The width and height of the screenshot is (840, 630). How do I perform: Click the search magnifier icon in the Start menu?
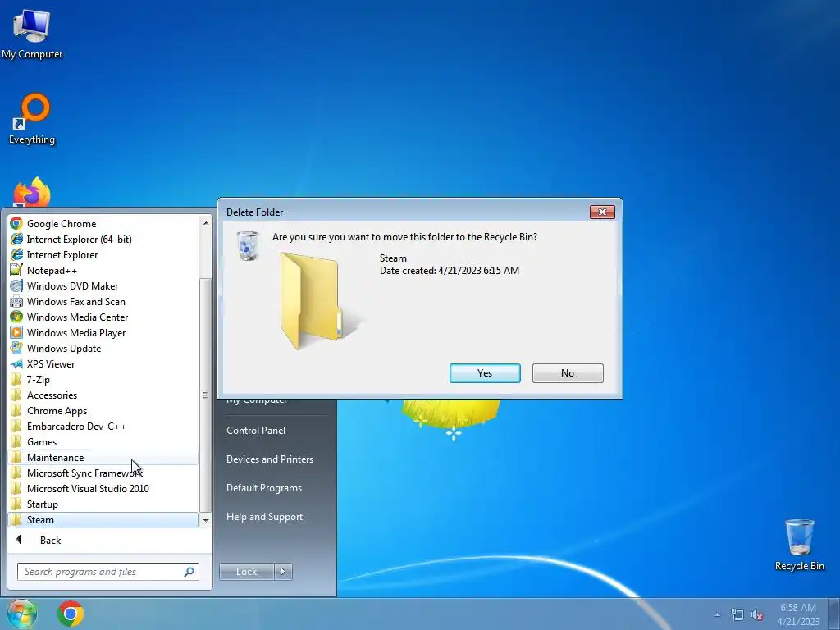point(189,572)
